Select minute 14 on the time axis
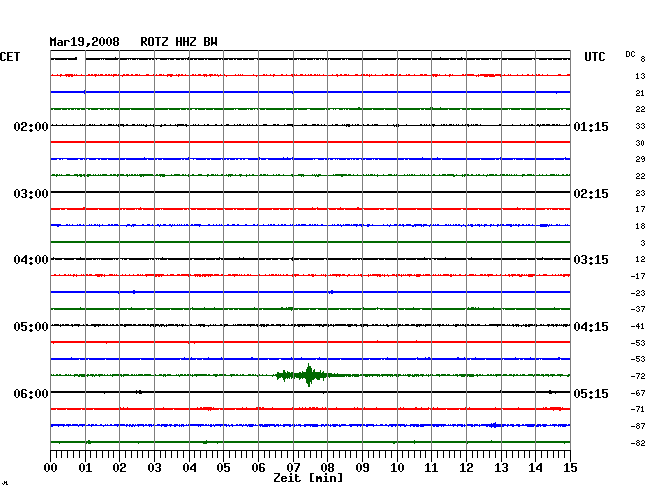The image size is (650, 494). point(535,467)
